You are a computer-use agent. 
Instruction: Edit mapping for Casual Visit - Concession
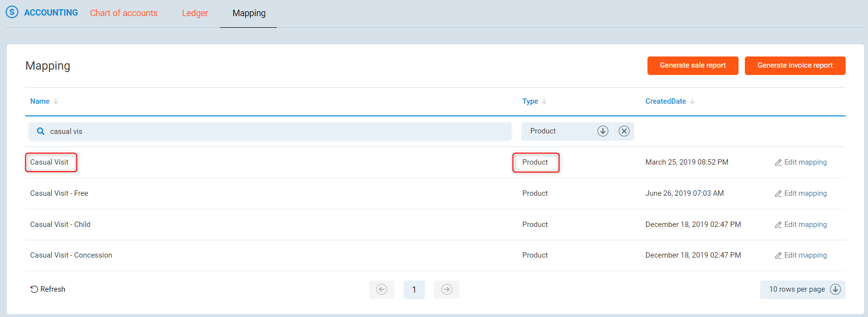pos(801,255)
